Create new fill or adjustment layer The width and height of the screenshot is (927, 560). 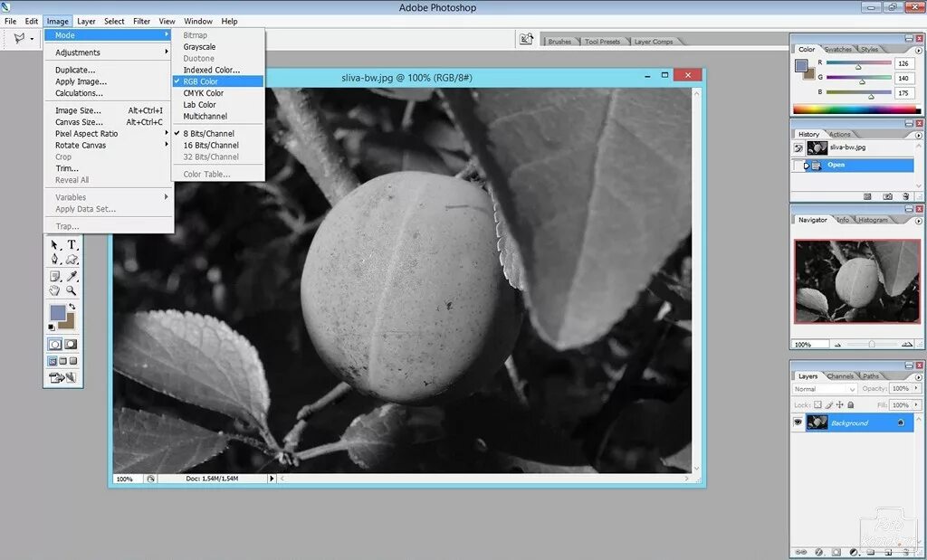[x=853, y=552]
